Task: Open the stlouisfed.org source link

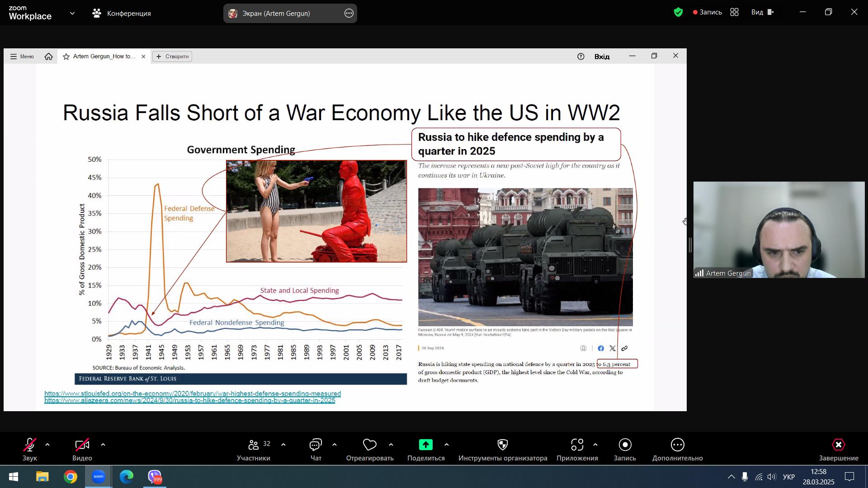Action: tap(193, 394)
